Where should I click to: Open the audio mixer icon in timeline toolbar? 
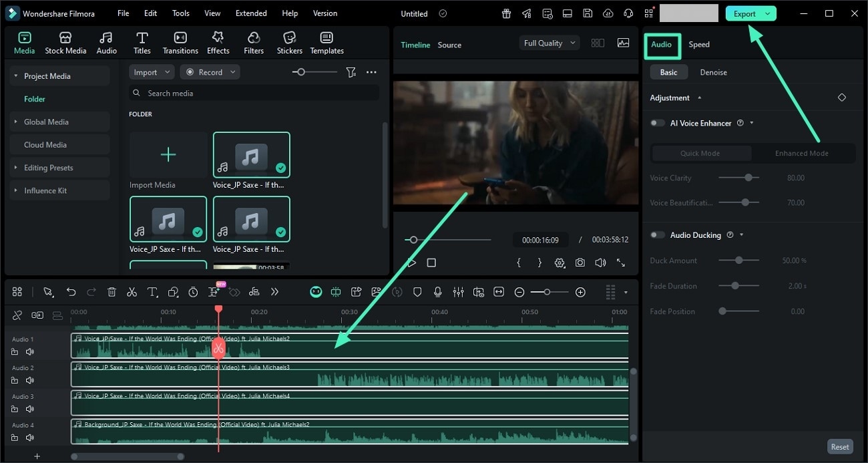coord(458,292)
